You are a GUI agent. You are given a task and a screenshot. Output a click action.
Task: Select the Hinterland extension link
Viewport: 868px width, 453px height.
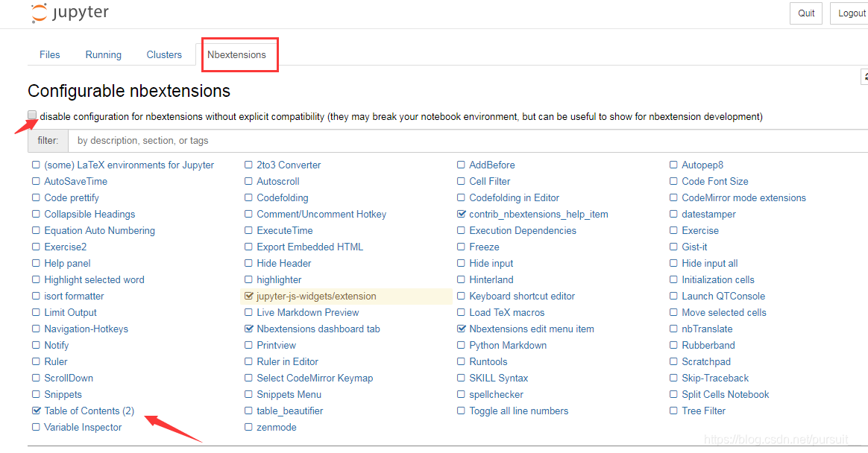(x=491, y=280)
